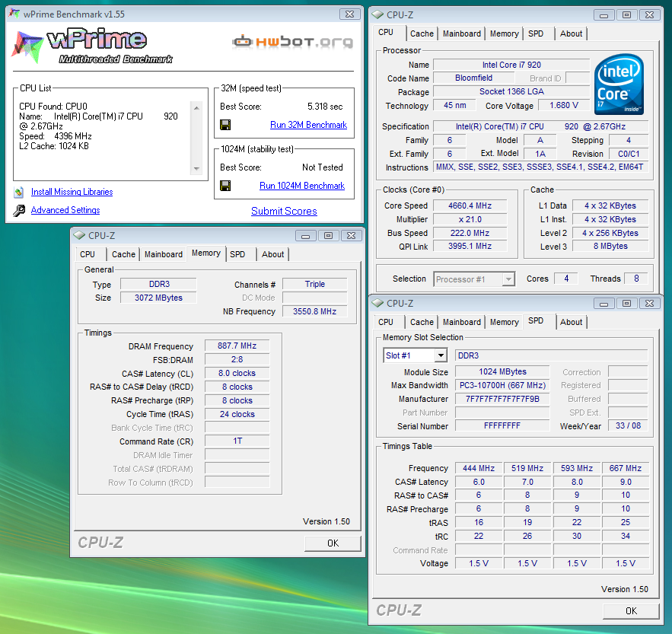The image size is (672, 634).
Task: Click the Module Size value 1024 MBytes
Action: tap(502, 371)
